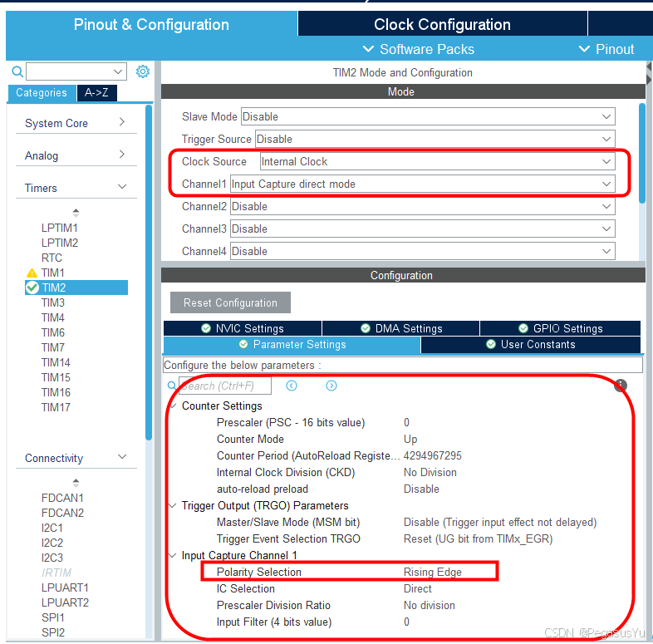
Task: Go to previous search result arrow
Action: [292, 386]
